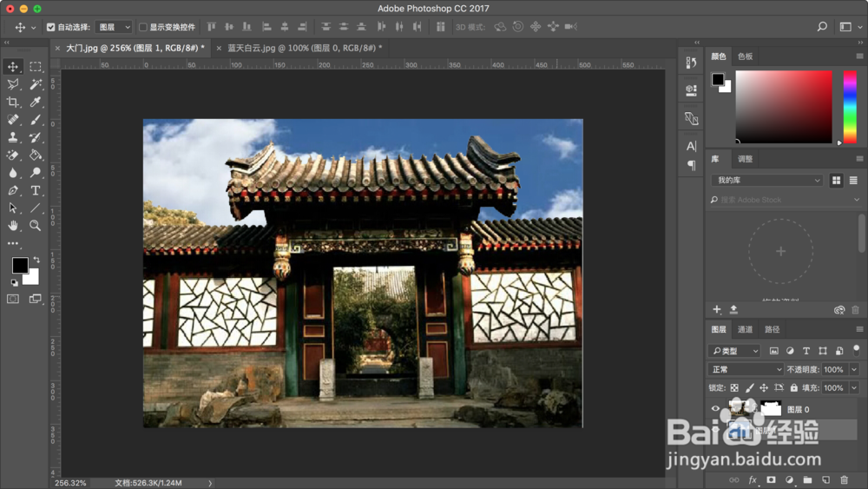Open the fx layer style menu

[x=753, y=479]
